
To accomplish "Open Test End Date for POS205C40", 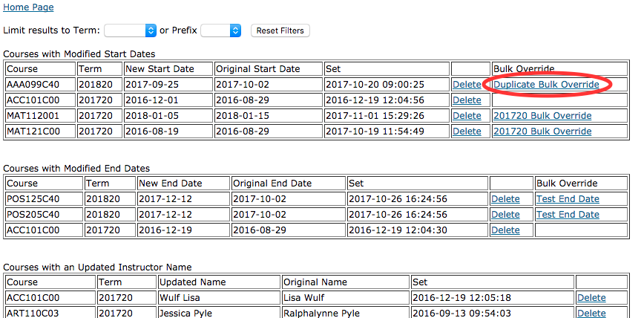I will [568, 215].
